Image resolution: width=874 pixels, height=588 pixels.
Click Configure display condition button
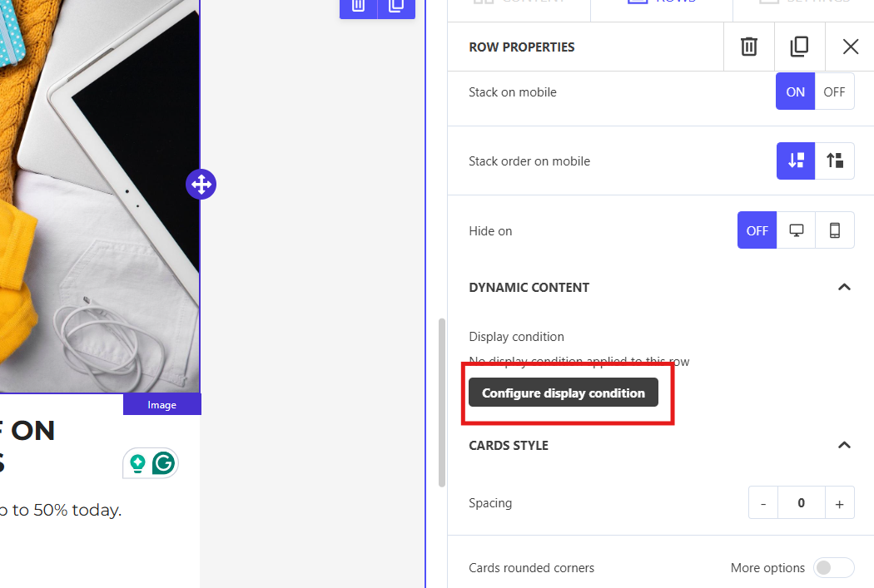(x=563, y=393)
